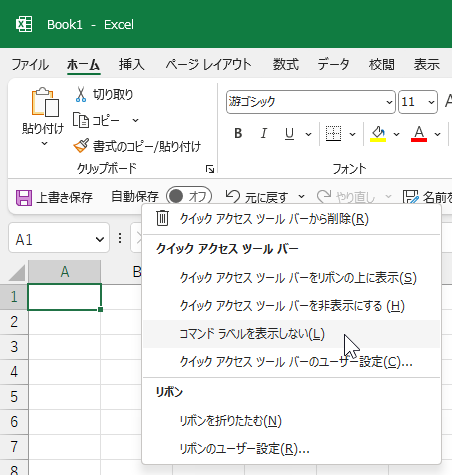The width and height of the screenshot is (452, 475).
Task: Expand the fill color dropdown arrow
Action: [x=396, y=134]
